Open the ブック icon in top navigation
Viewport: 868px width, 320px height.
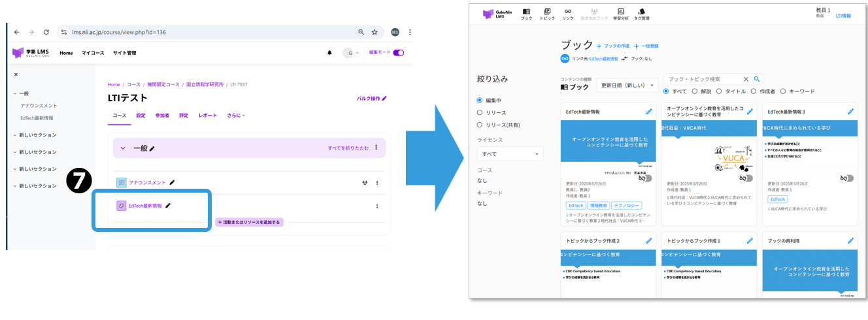pyautogui.click(x=526, y=13)
